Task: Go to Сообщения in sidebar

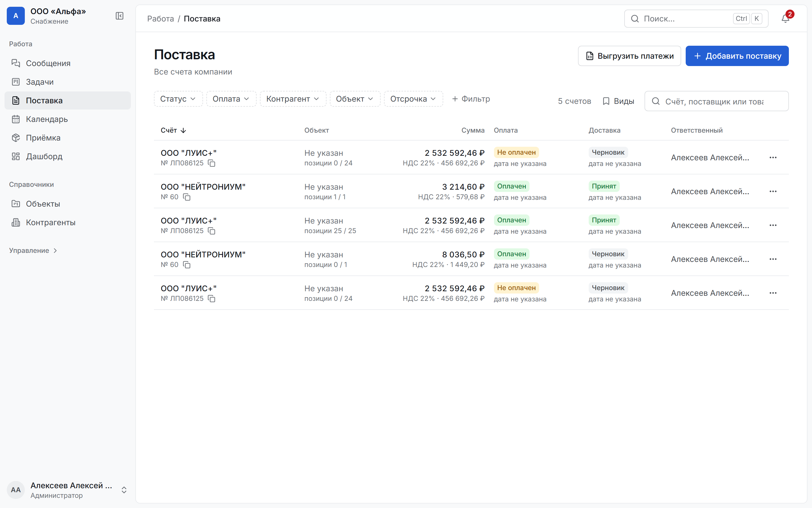Action: coord(67,63)
